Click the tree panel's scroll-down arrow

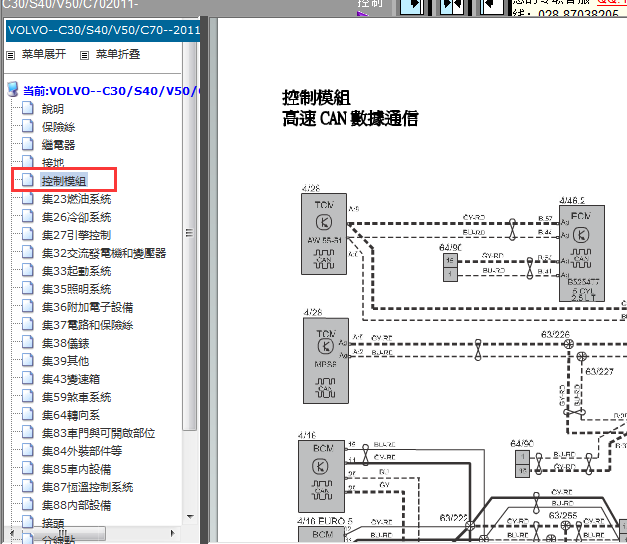pos(190,517)
